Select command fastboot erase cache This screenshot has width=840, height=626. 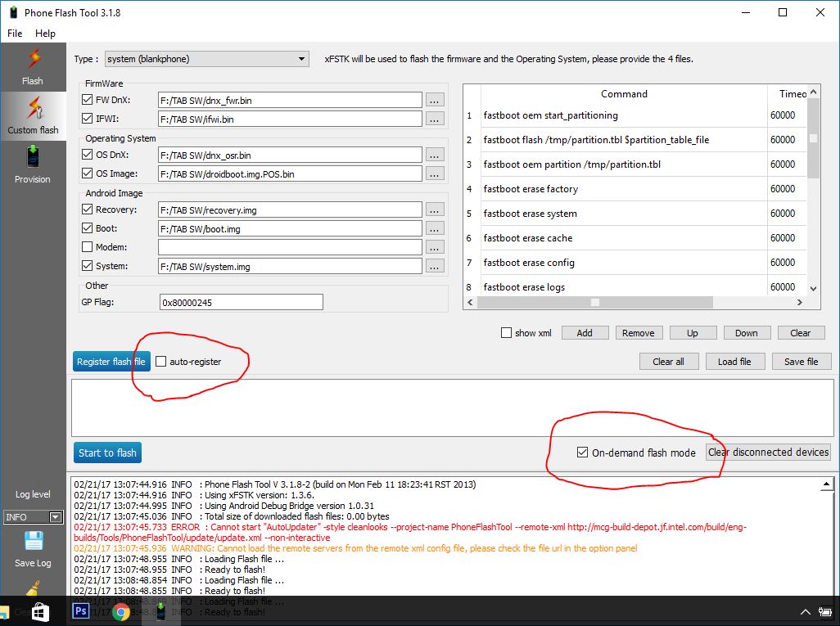pyautogui.click(x=528, y=238)
